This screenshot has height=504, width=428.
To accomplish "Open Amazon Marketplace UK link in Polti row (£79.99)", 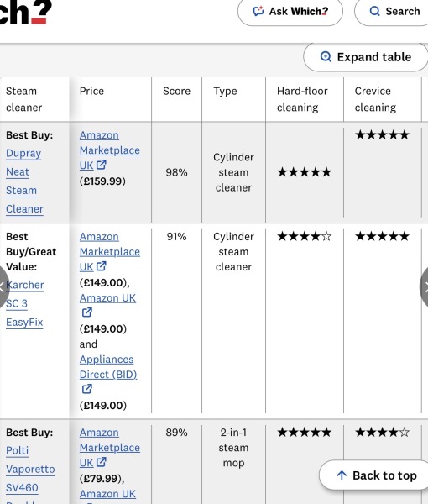I will coord(109,448).
